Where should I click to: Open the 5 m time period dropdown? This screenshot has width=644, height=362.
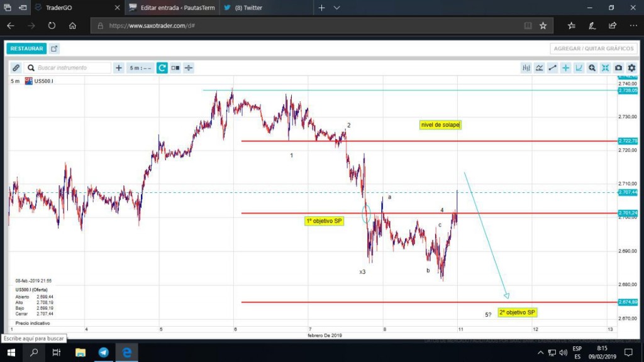[140, 68]
